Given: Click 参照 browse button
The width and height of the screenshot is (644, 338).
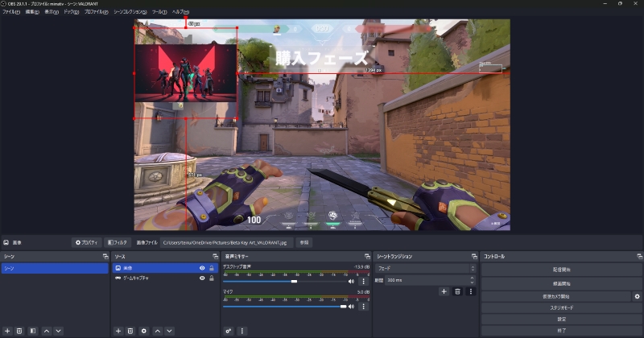Looking at the screenshot, I should 304,243.
